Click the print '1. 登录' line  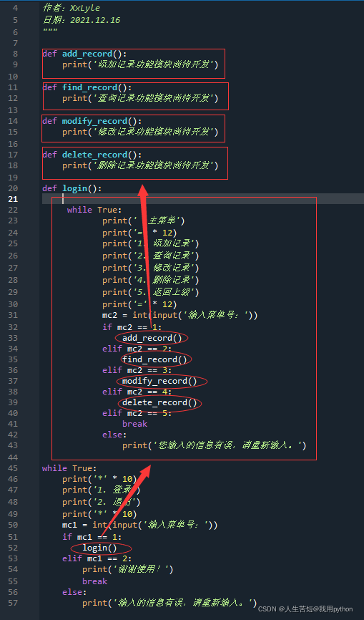(x=102, y=490)
